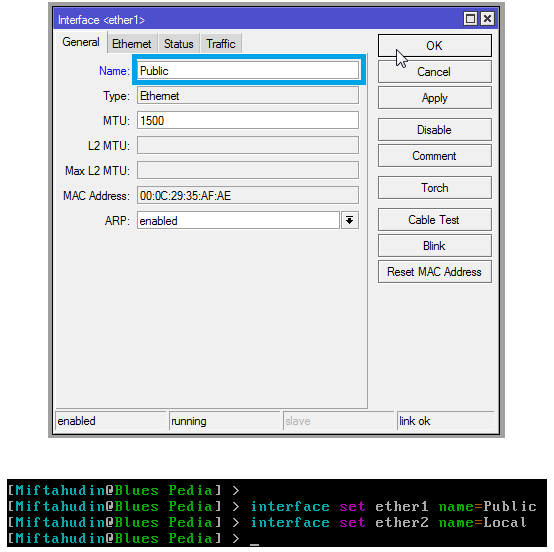Click the MTU field showing 1500
554x552 pixels.
248,121
